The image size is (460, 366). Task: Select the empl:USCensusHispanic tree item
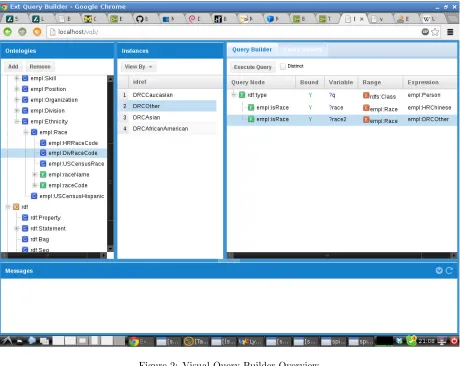coord(72,196)
